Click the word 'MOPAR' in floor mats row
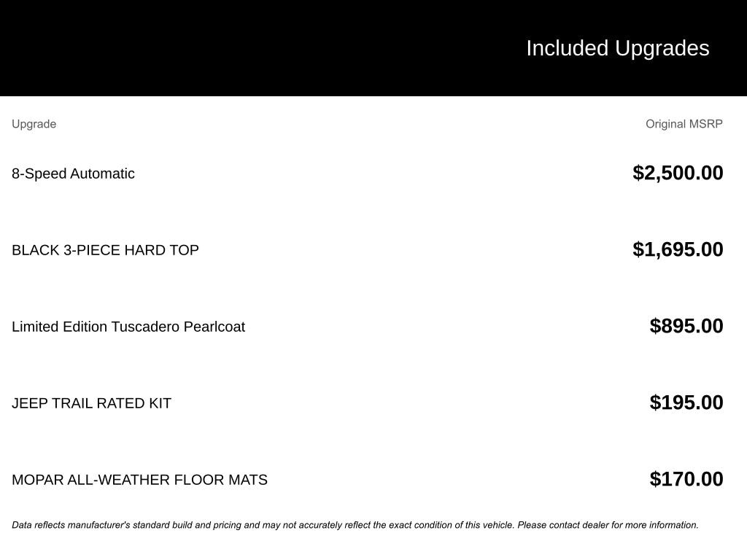Viewport: 747px width, 560px height. pyautogui.click(x=37, y=480)
